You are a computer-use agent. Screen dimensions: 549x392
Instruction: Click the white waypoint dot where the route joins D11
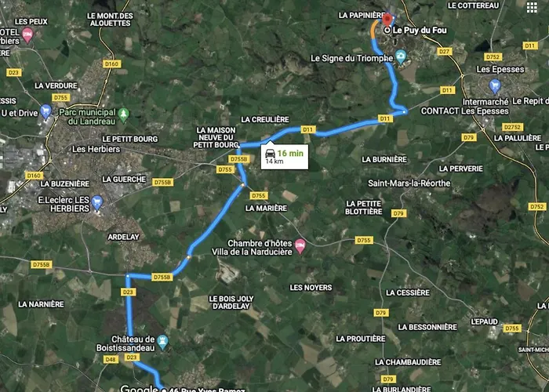click(x=405, y=112)
